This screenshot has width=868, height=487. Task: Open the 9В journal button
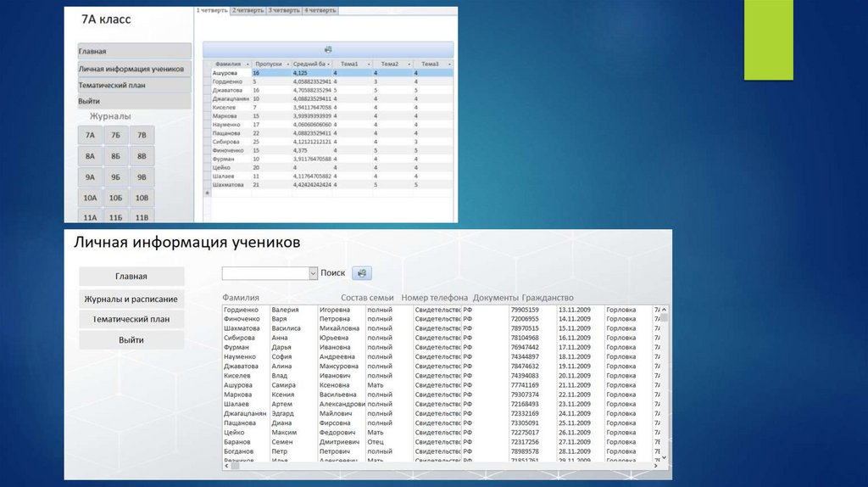tap(142, 177)
